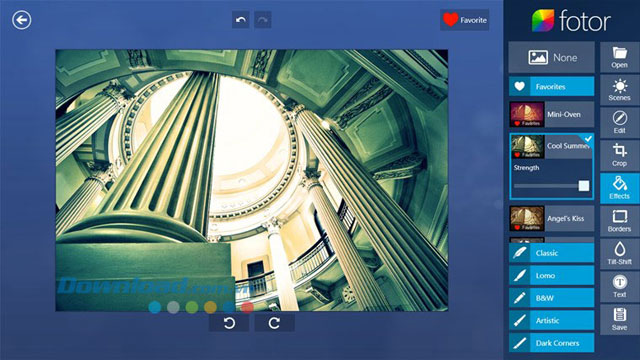Rotate the photo clockwise
The width and height of the screenshot is (640, 360).
tap(274, 323)
